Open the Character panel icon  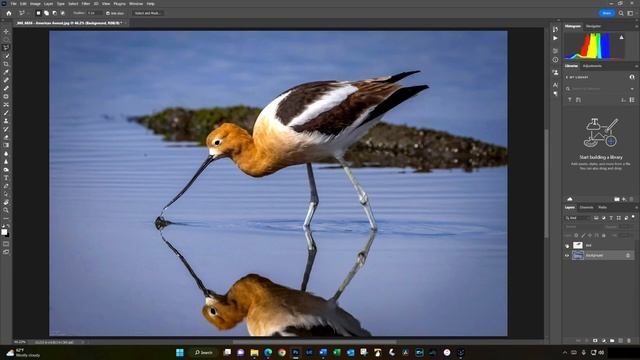(555, 85)
